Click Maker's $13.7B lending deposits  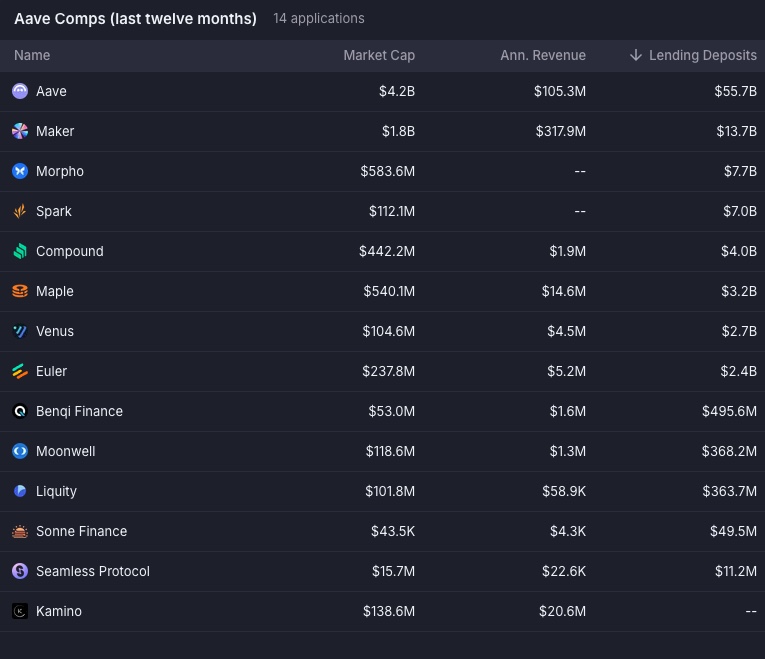tap(737, 131)
